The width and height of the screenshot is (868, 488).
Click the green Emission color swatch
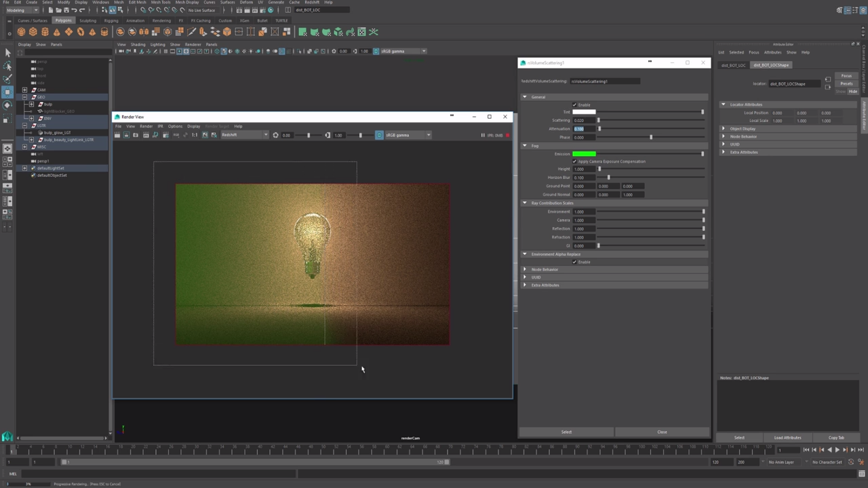pyautogui.click(x=585, y=154)
